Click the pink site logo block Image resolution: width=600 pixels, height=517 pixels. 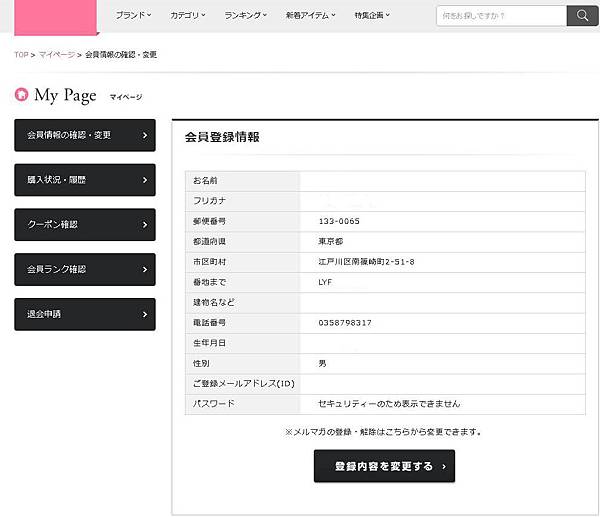(55, 17)
